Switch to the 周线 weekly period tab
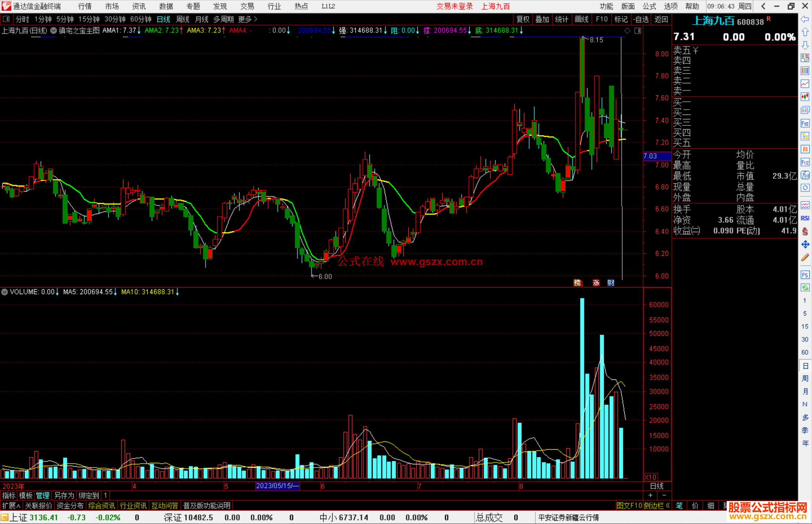 pos(183,19)
